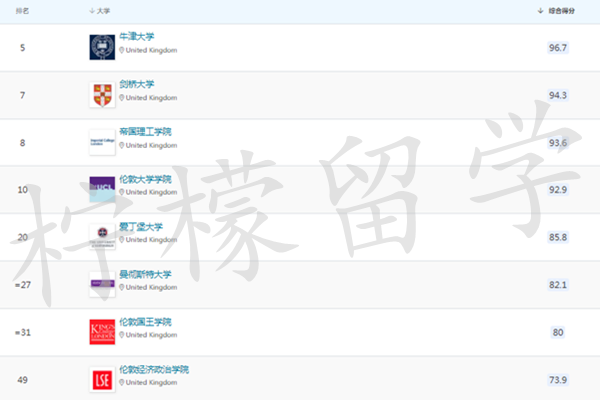Click United Kingdom under 牛津大学
This screenshot has width=600, height=400.
tap(151, 50)
